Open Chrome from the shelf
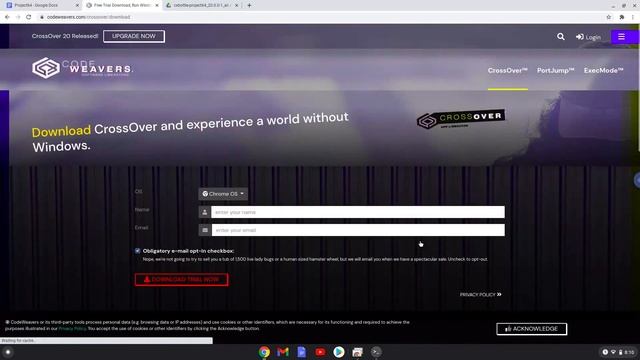Viewport: 640px width, 360px height. [264, 352]
